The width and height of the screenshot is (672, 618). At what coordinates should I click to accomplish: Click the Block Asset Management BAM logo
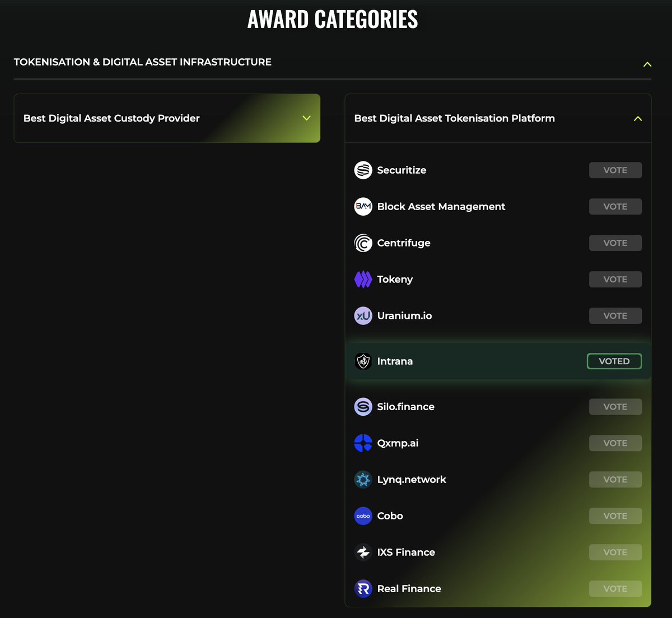pos(363,207)
